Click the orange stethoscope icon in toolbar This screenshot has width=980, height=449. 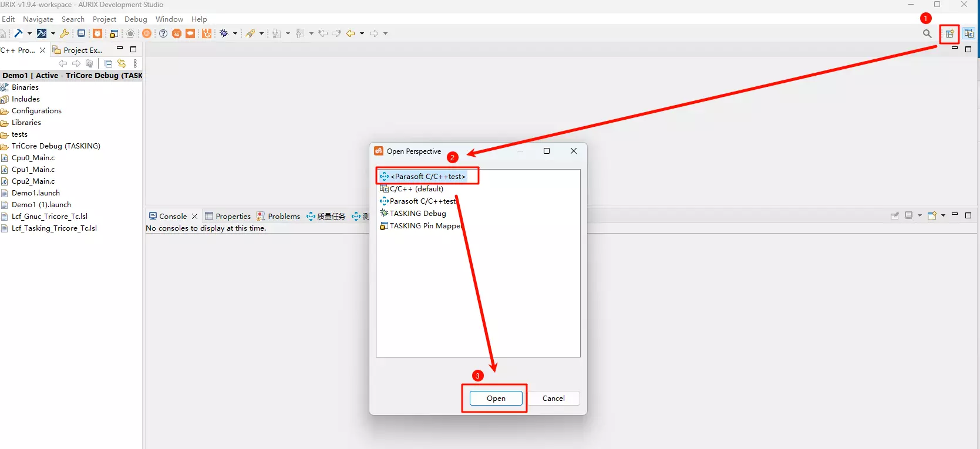(x=207, y=33)
